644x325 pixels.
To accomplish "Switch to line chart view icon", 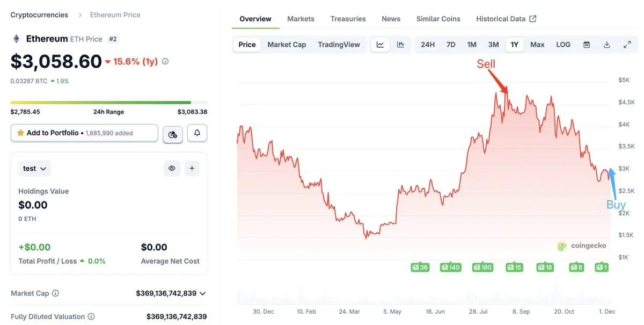I will pyautogui.click(x=380, y=45).
